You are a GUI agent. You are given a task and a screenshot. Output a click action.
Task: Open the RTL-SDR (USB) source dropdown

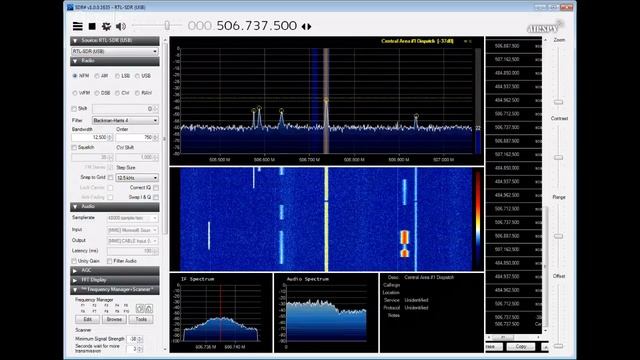[115, 51]
